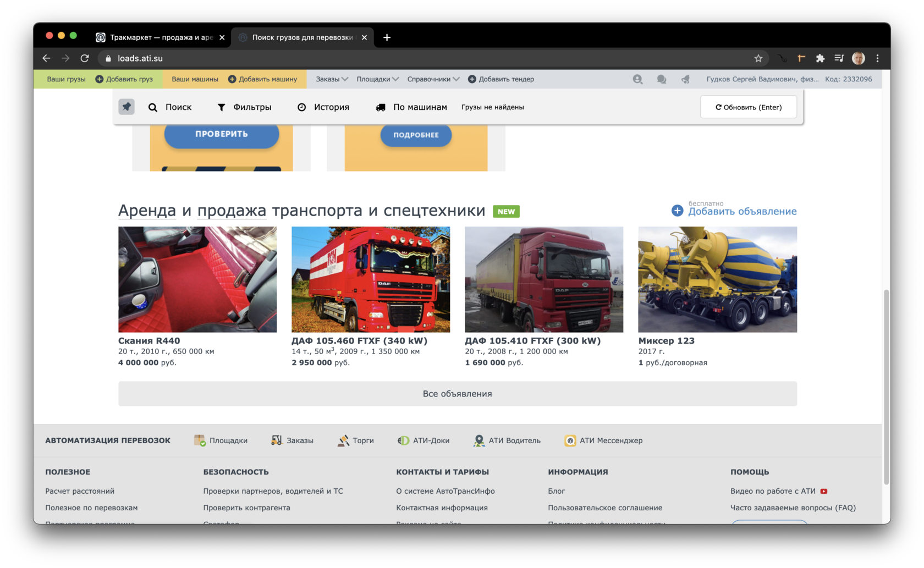Open Блог footer link
The image size is (924, 568).
click(557, 491)
